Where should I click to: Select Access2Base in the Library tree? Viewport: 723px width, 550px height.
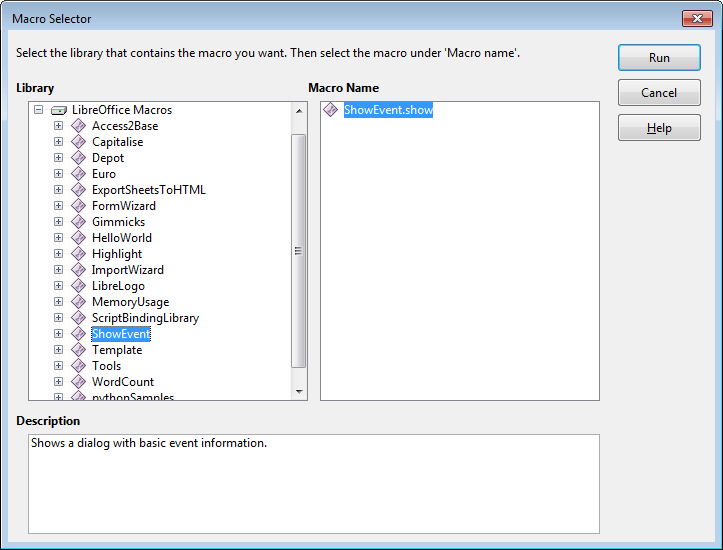click(x=125, y=125)
